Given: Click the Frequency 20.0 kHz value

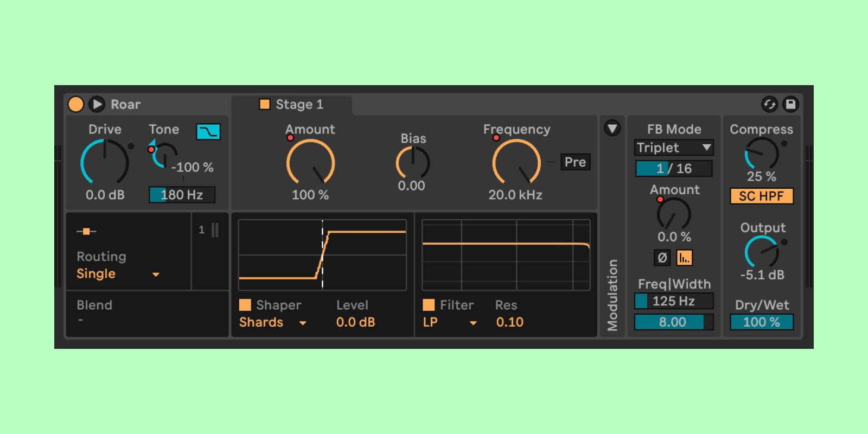Looking at the screenshot, I should pos(515,195).
